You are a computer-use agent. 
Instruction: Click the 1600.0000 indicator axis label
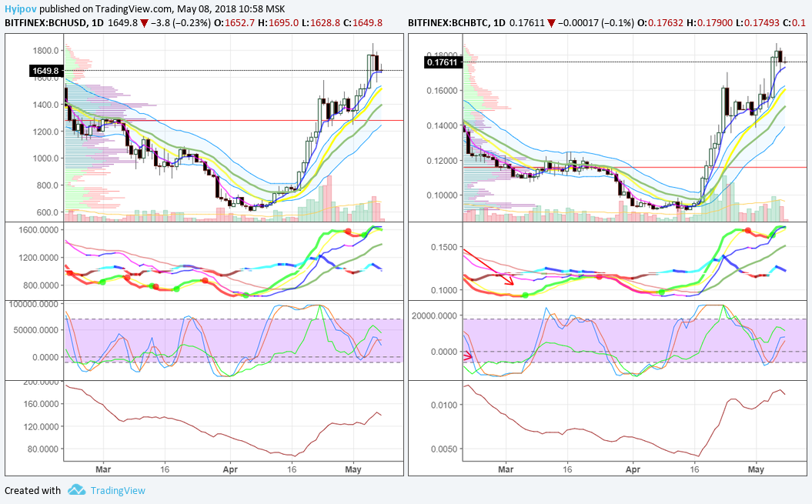point(38,229)
